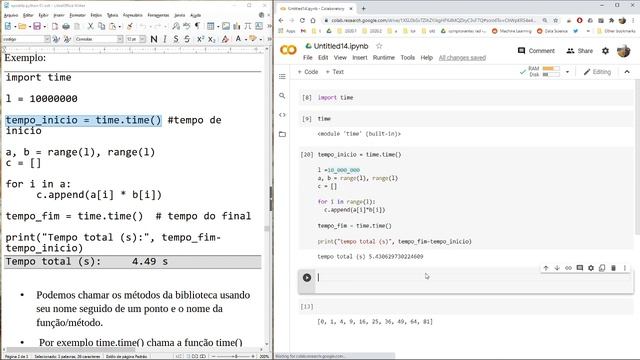
Task: Open Formatar menu in Writer
Action: coord(78,15)
